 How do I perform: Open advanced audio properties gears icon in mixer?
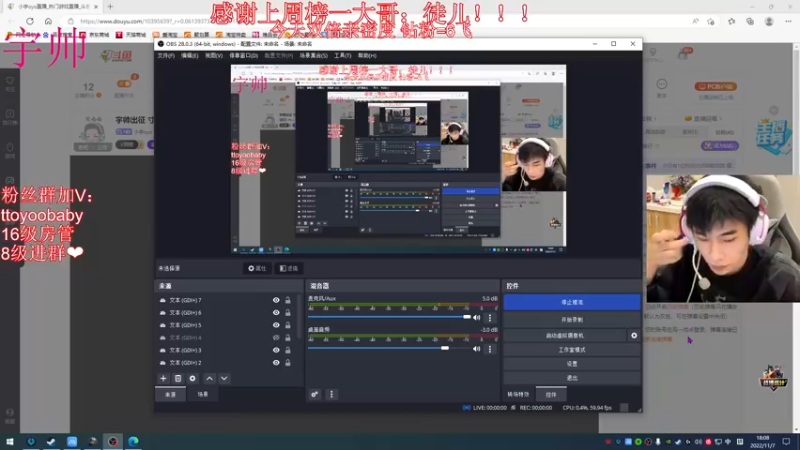point(315,394)
